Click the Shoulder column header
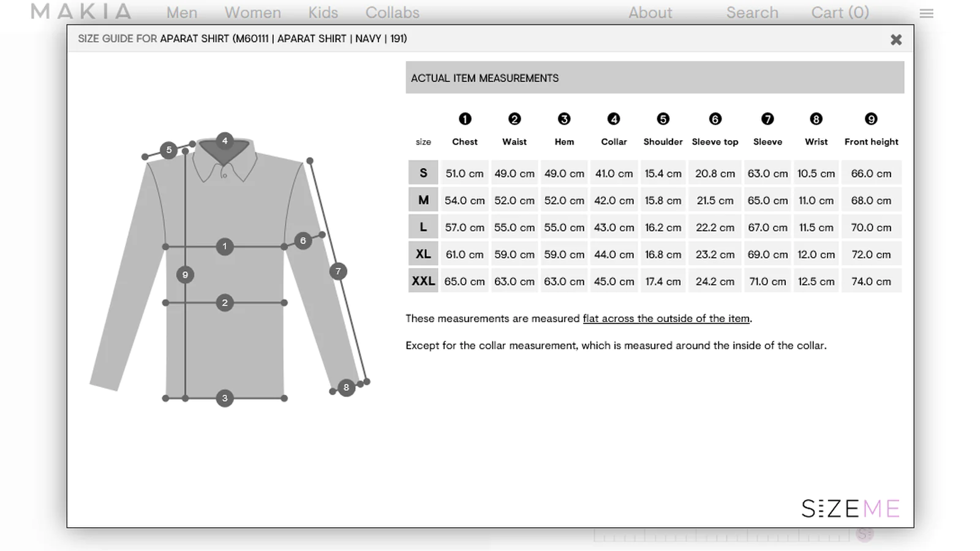The image size is (980, 551). (x=663, y=141)
